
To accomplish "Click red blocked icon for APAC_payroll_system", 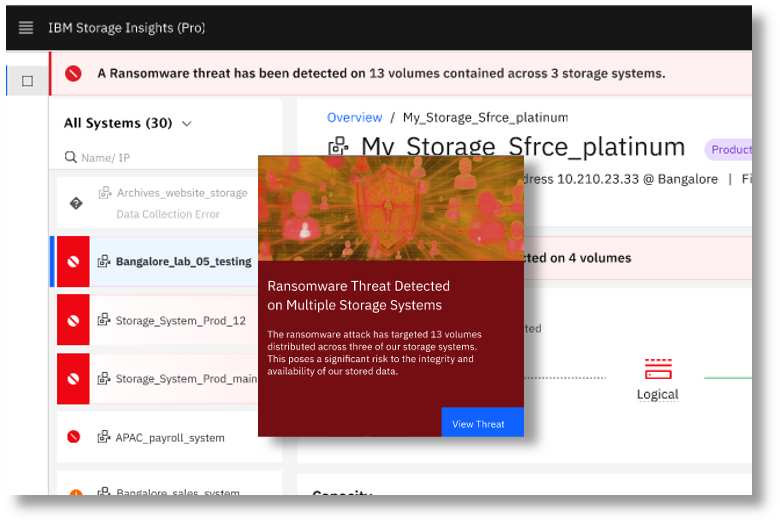I will (x=73, y=437).
